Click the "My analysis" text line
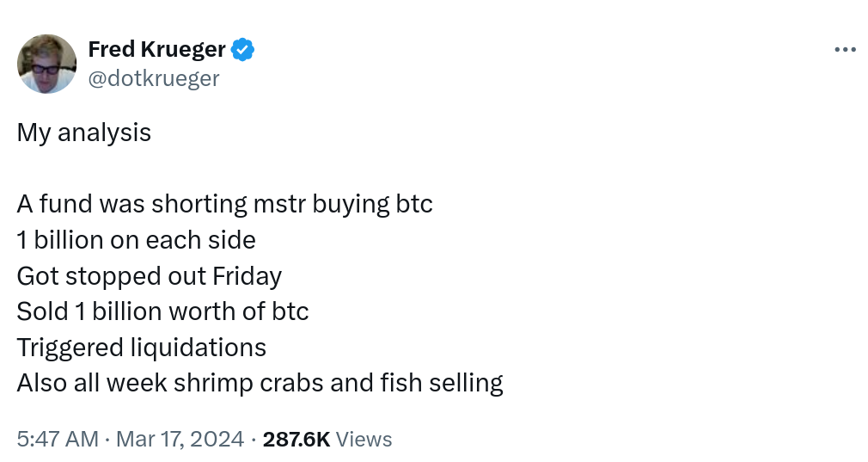This screenshot has width=868, height=462. click(83, 132)
